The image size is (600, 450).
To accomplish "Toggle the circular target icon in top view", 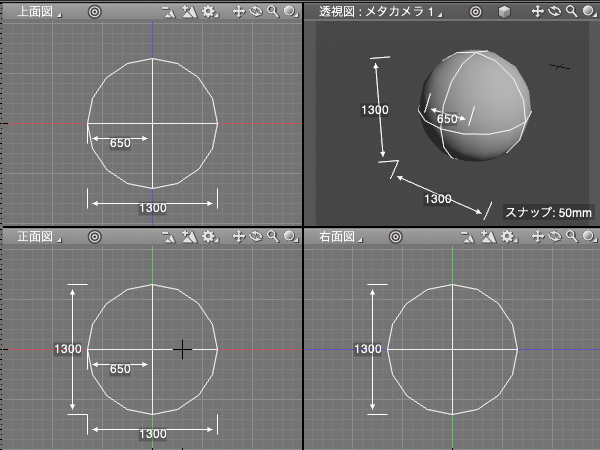I will 94,12.
